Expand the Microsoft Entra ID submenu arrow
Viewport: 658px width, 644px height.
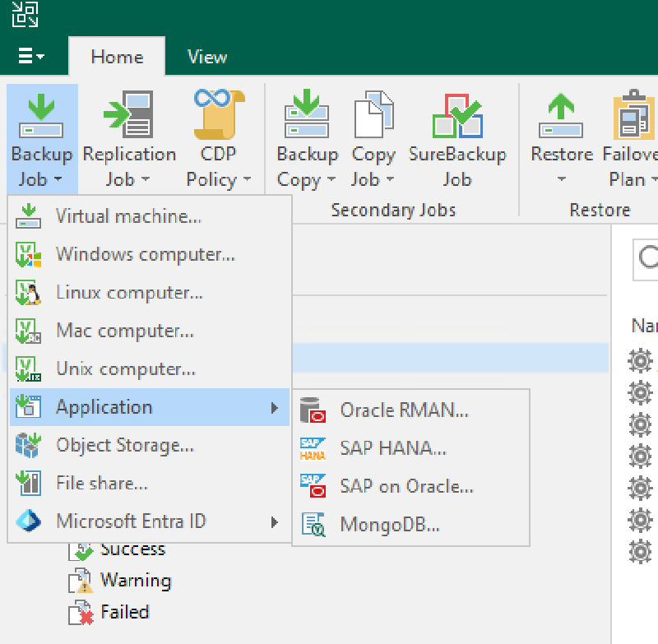(275, 522)
